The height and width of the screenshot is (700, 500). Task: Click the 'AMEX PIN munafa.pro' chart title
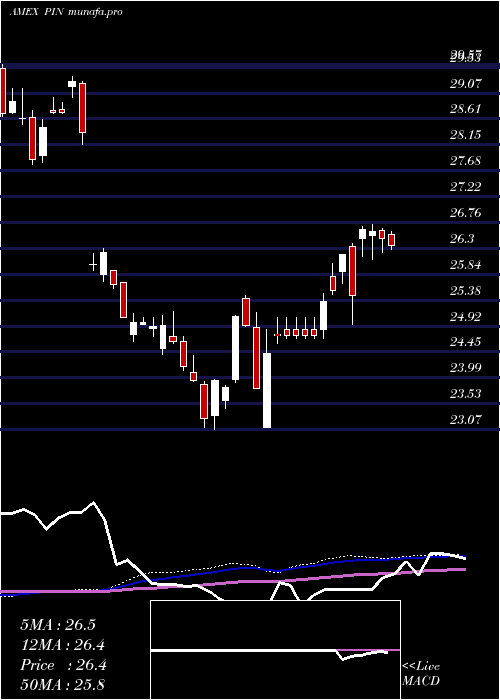(66, 12)
